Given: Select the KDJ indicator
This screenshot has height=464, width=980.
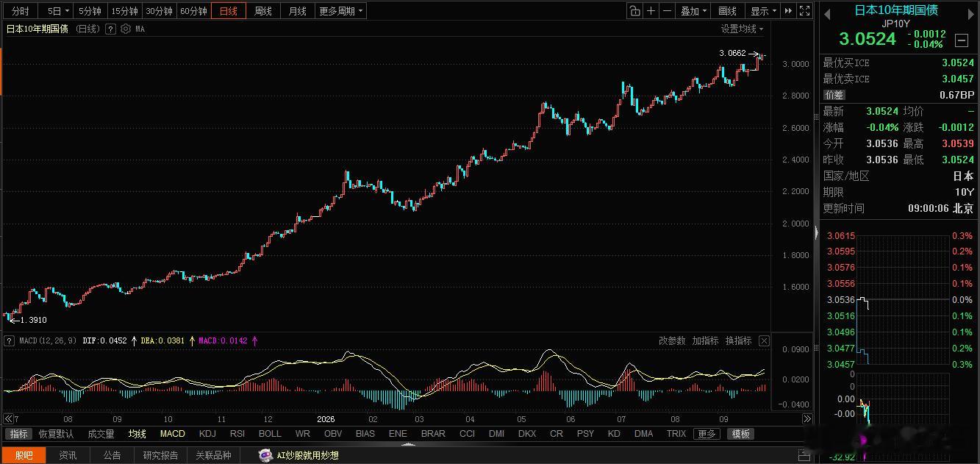Looking at the screenshot, I should (207, 434).
